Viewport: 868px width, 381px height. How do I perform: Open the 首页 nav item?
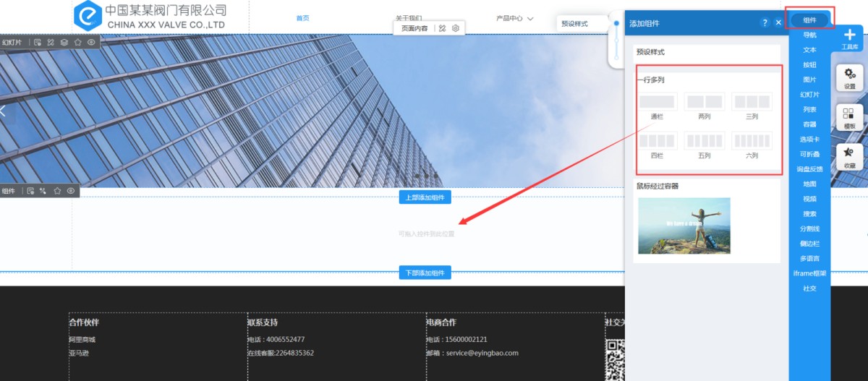[303, 18]
